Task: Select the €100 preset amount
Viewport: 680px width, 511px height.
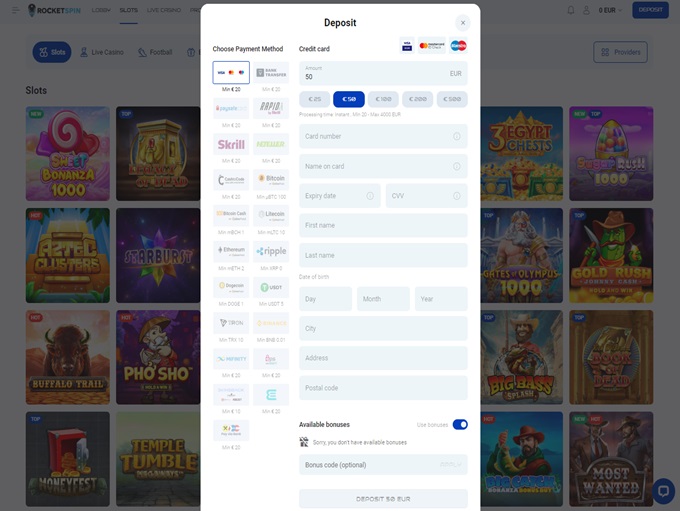Action: 383,99
